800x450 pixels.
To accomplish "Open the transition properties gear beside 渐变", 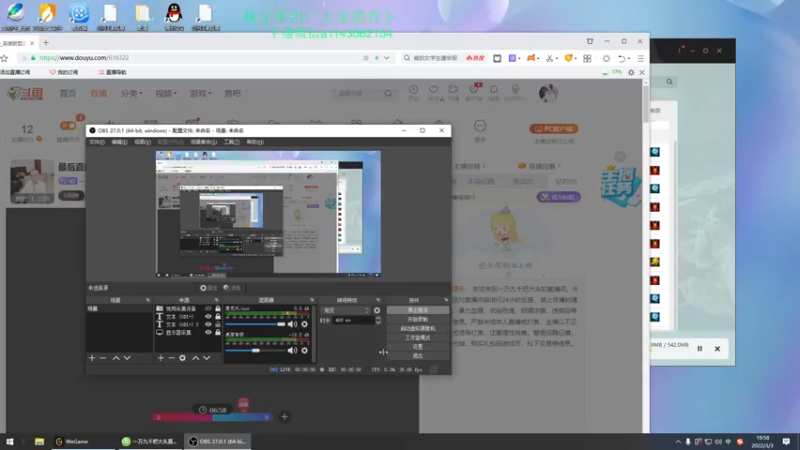I will click(x=377, y=310).
